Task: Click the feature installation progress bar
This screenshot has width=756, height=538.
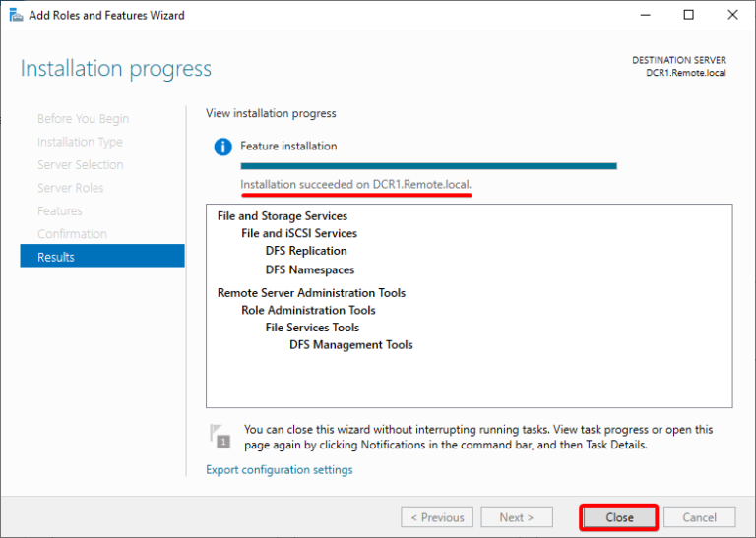Action: click(x=428, y=166)
